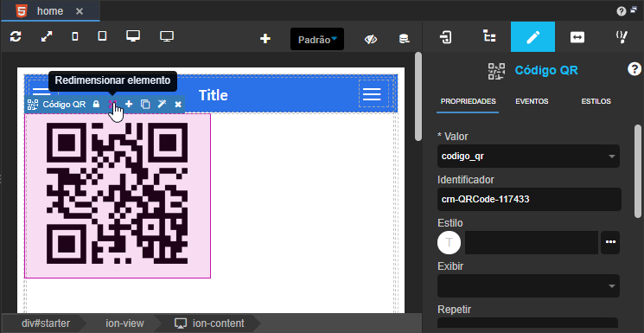The height and width of the screenshot is (333, 644).
Task: Click the three-dots button beside Estilo
Action: tap(610, 242)
